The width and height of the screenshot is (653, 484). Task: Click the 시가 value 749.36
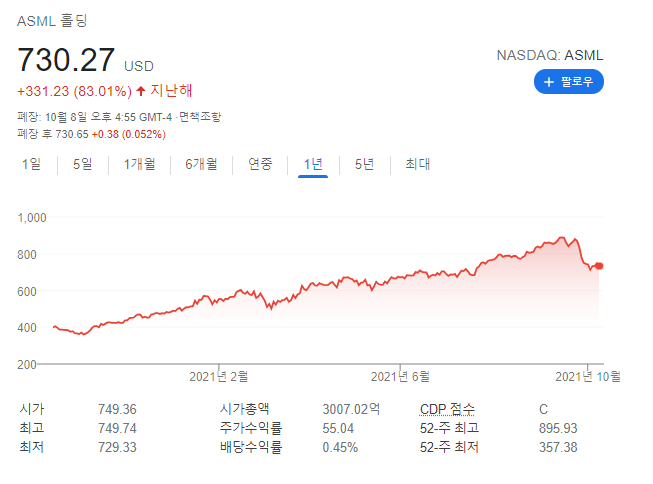point(117,409)
